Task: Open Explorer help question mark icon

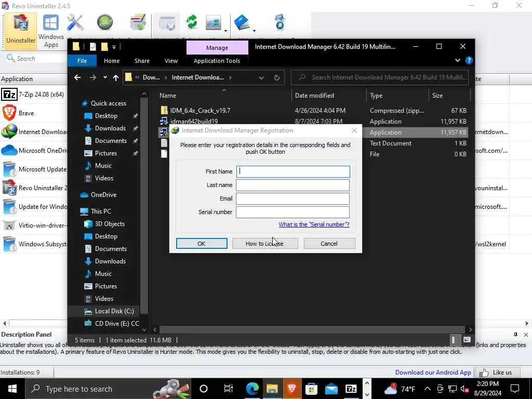Action: [469, 60]
